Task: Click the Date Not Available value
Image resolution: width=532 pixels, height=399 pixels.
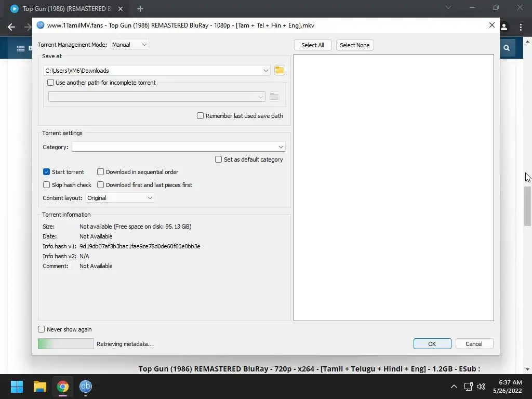Action: pyautogui.click(x=96, y=236)
